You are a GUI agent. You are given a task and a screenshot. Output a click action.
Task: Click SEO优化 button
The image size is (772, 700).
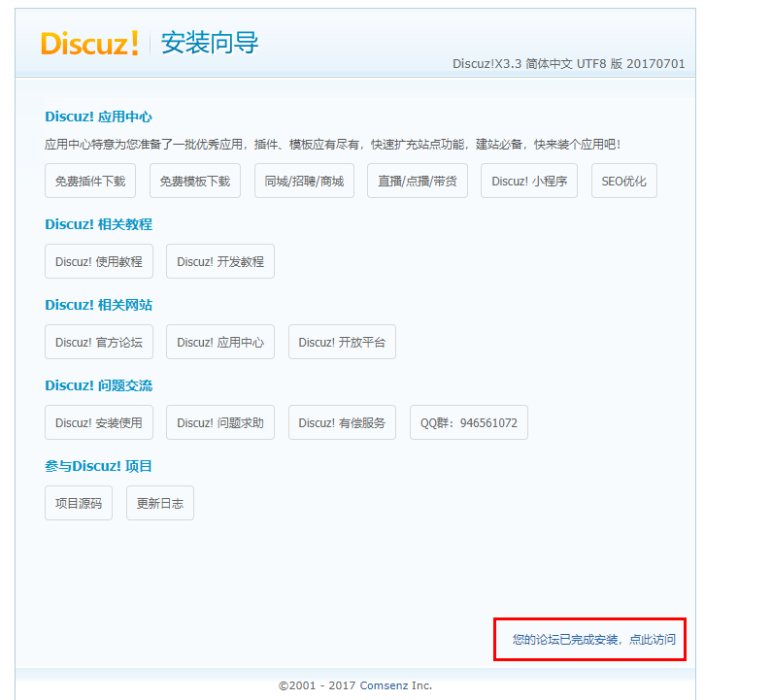click(x=624, y=181)
